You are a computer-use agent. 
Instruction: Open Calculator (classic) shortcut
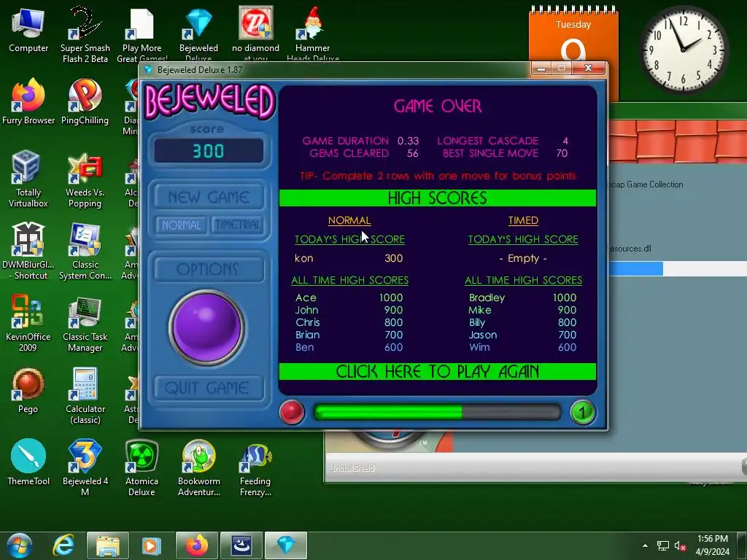tap(85, 396)
